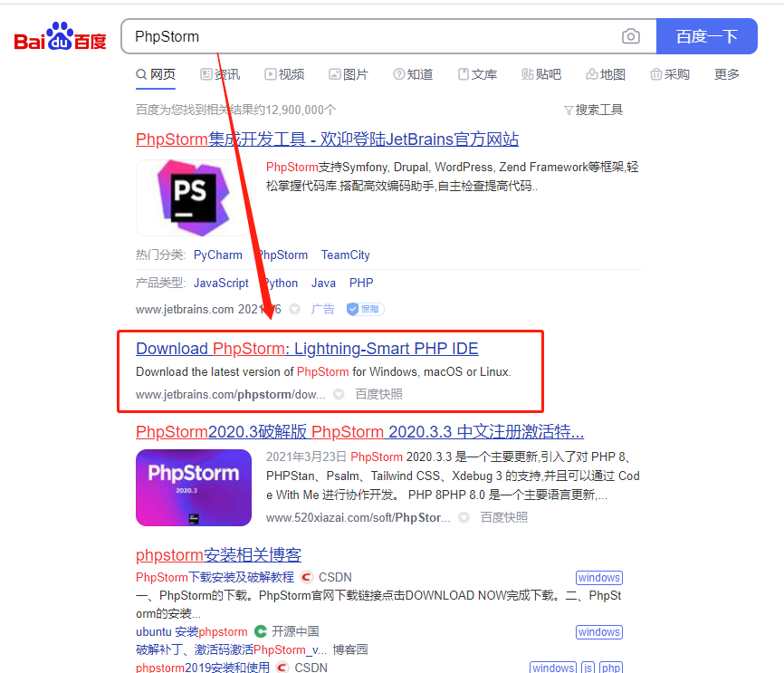Expand dropdown arrow next to www.jetbrains.com ad date
Screen dimensions: 784x673
pos(295,309)
